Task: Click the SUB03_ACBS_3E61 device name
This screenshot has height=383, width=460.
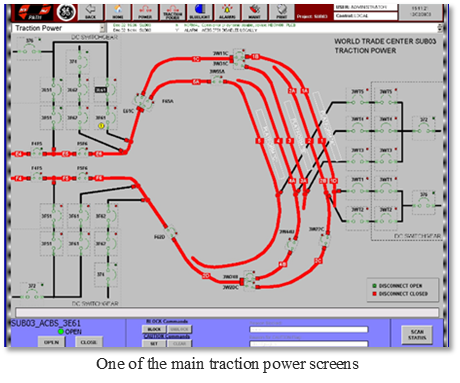Action: pos(46,323)
